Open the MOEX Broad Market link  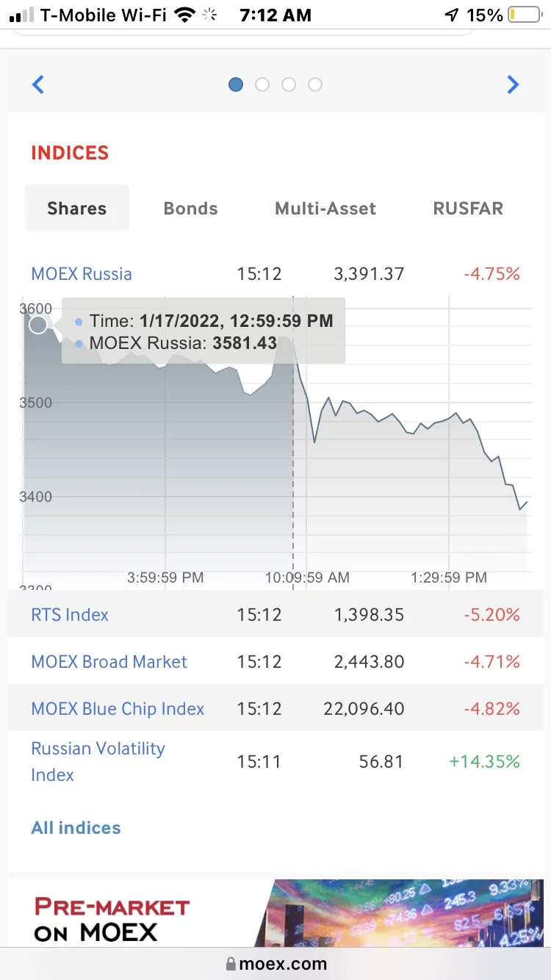coord(109,662)
